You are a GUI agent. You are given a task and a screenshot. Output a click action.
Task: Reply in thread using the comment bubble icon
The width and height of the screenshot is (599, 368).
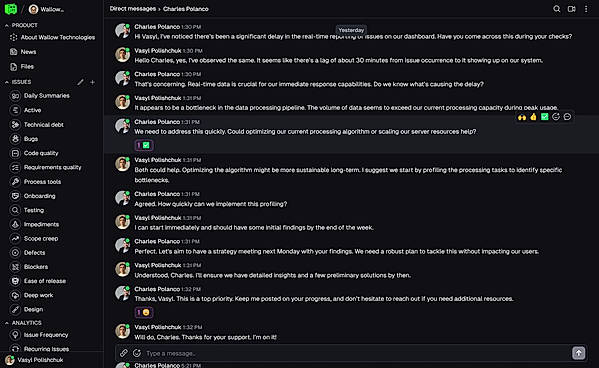click(567, 117)
